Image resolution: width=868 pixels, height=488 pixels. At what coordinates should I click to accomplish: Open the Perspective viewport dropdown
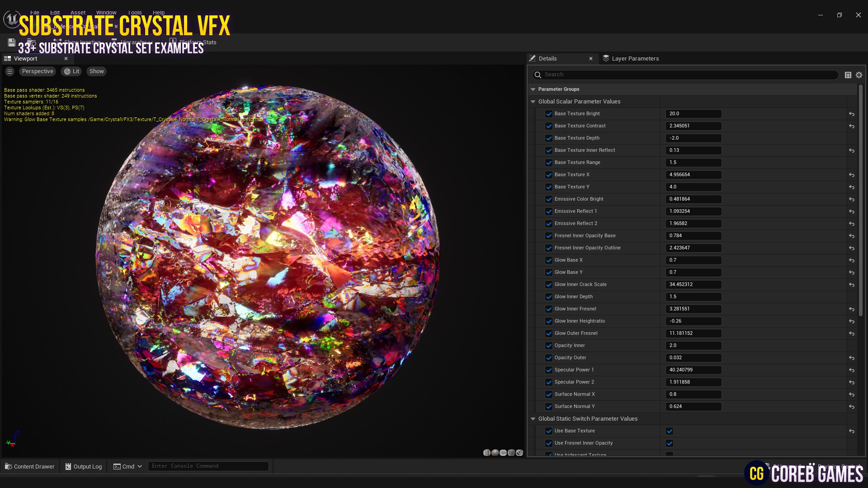coord(37,71)
